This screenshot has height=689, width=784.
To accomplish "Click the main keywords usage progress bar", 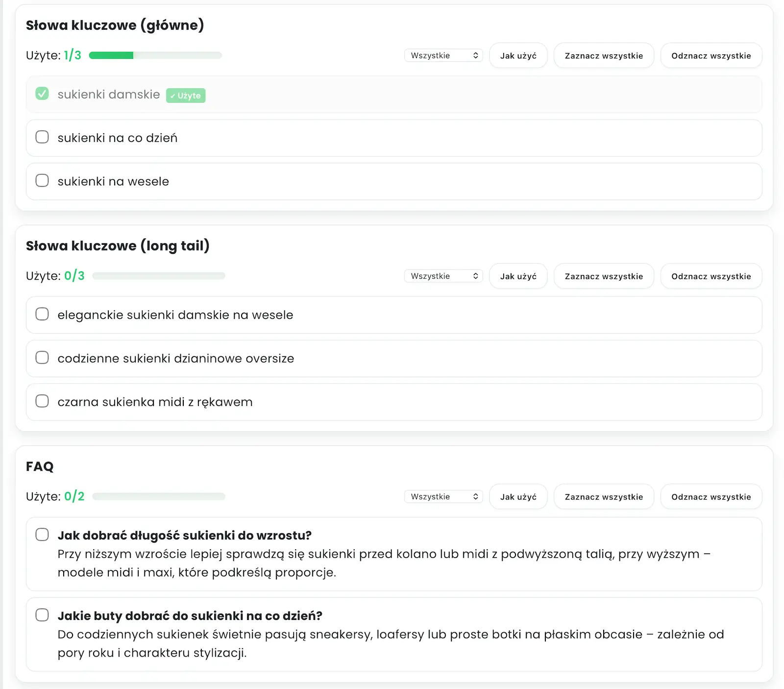I will pyautogui.click(x=155, y=55).
